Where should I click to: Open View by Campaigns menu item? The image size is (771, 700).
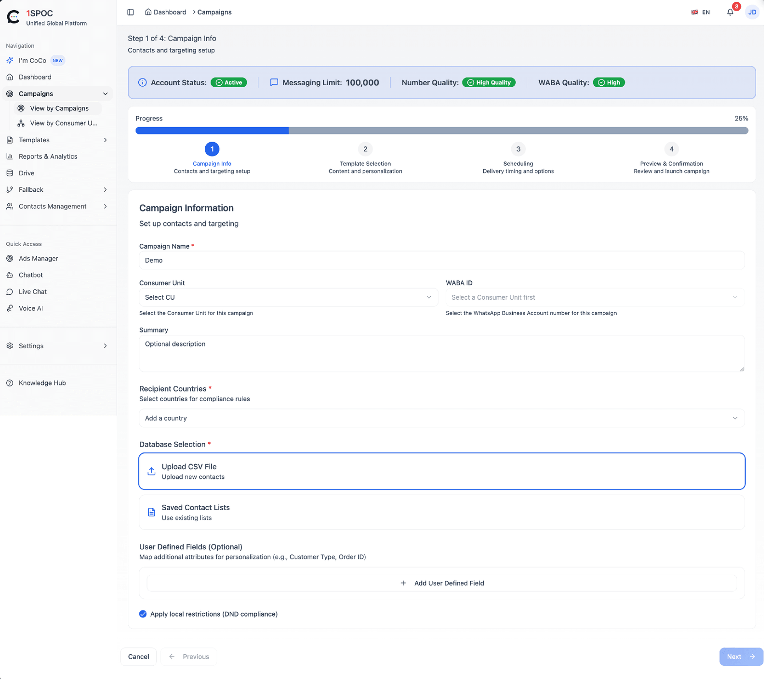tap(58, 108)
